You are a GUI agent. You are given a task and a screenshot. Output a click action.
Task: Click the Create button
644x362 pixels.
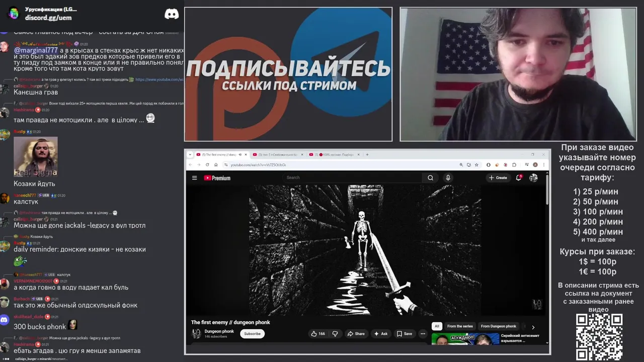pos(498,177)
